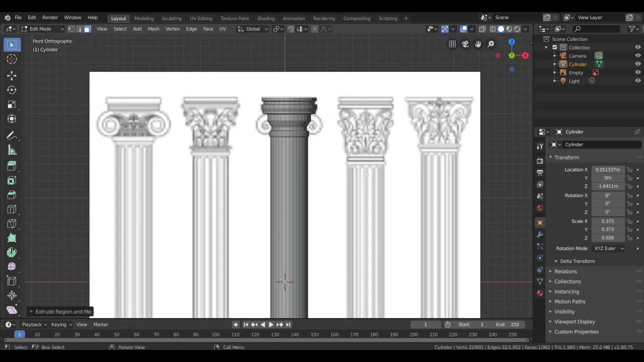The width and height of the screenshot is (644, 362).
Task: Switch to the UV Editing workspace tab
Action: pos(201,19)
